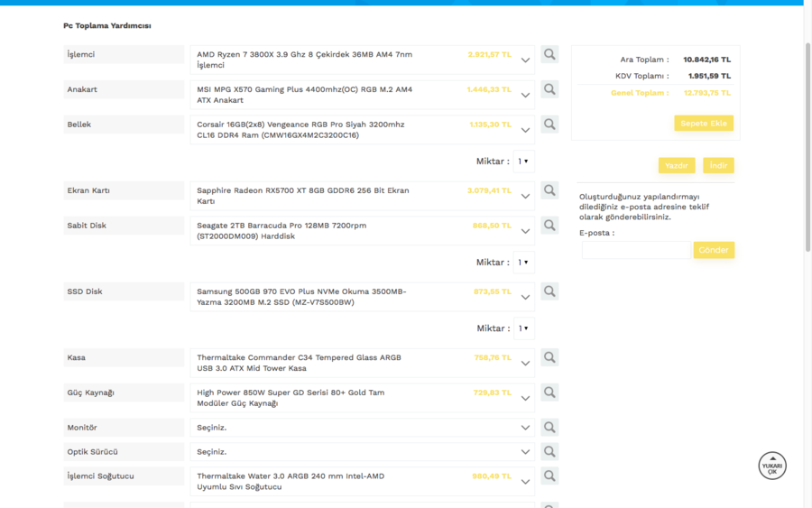Click search icon for Bellek row
Screen dimensions: 812x508
point(549,125)
